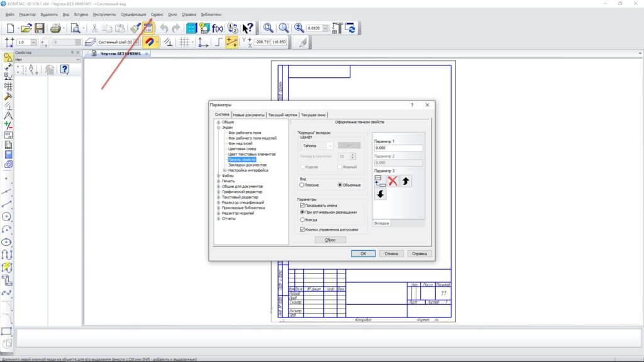Select Закладки документов tree item
Viewport: 644px width, 362px height.
coord(247,165)
